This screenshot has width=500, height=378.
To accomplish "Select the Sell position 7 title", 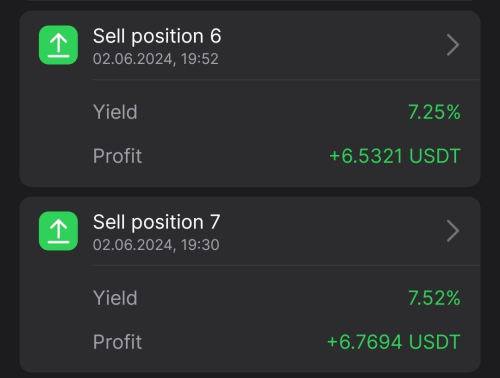I will 156,222.
